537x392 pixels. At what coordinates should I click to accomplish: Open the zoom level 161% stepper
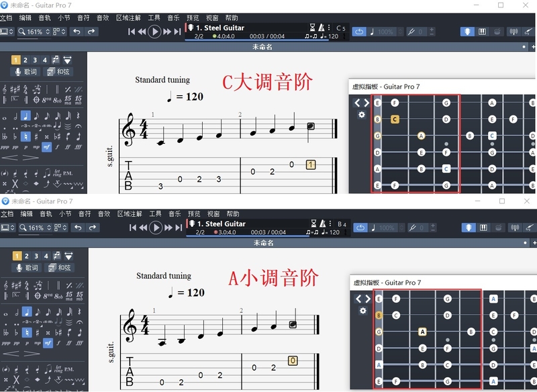pos(48,32)
